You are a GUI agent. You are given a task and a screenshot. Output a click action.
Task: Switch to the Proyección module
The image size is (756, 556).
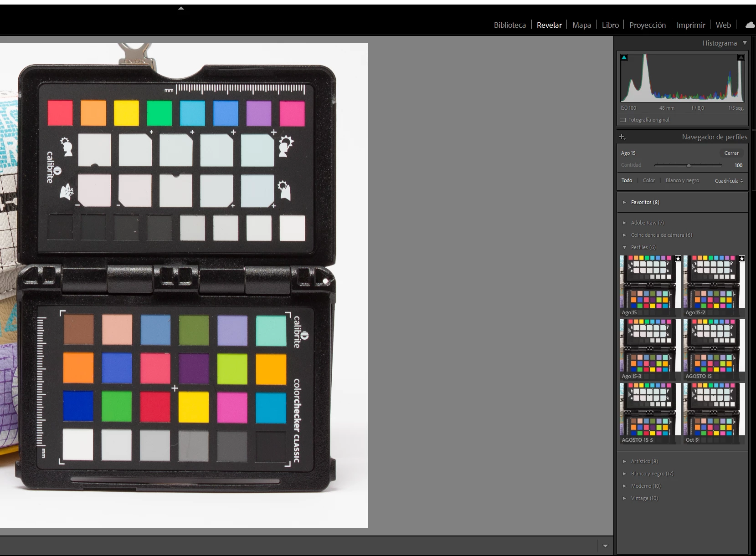[x=647, y=25]
